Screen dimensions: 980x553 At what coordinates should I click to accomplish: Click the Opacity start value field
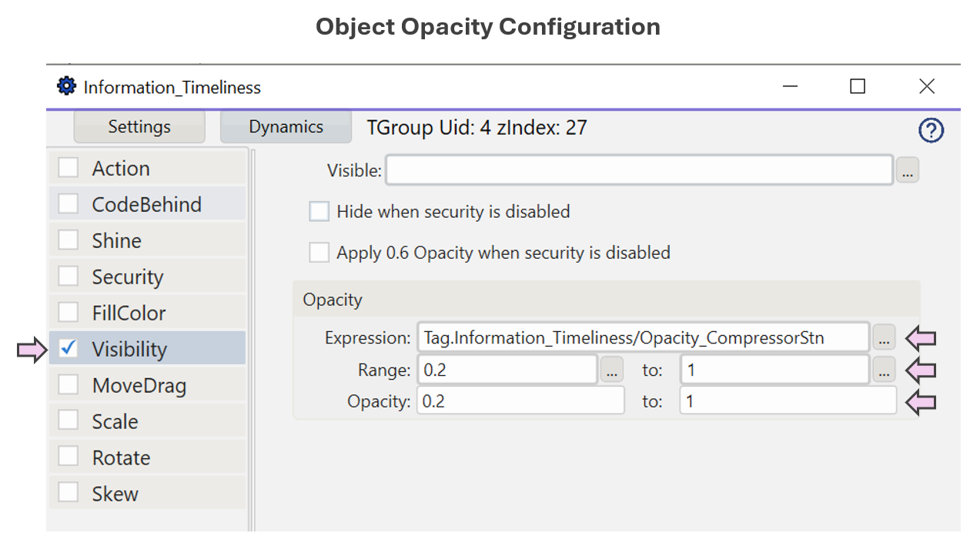tap(520, 401)
